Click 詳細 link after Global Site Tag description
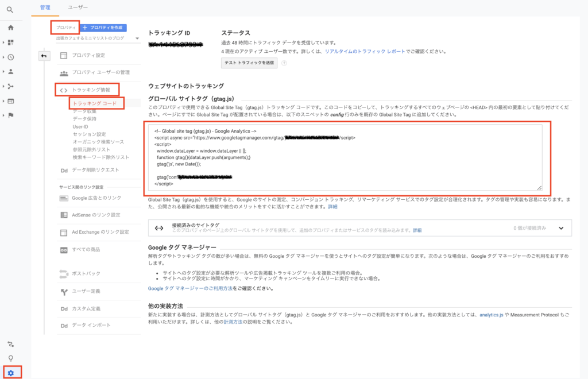588x379 pixels. click(332, 207)
